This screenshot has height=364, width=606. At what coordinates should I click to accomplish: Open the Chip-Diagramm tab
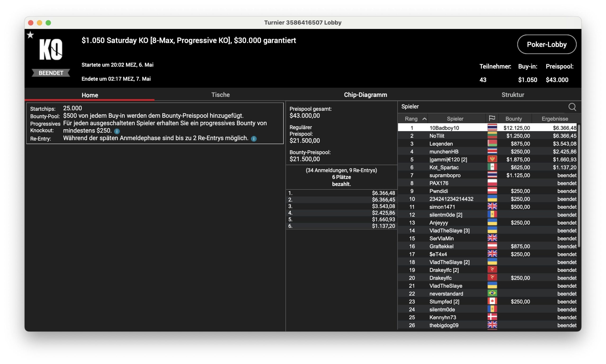click(365, 95)
